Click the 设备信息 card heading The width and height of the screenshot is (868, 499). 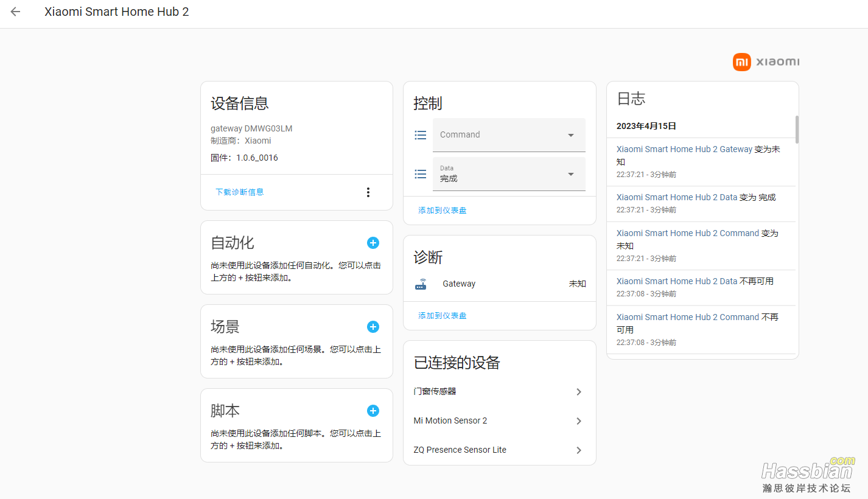pyautogui.click(x=240, y=103)
